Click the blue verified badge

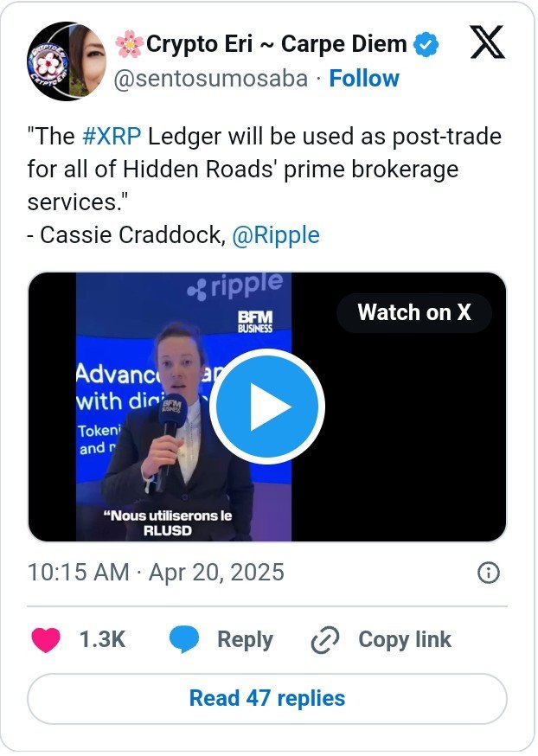[x=424, y=42]
